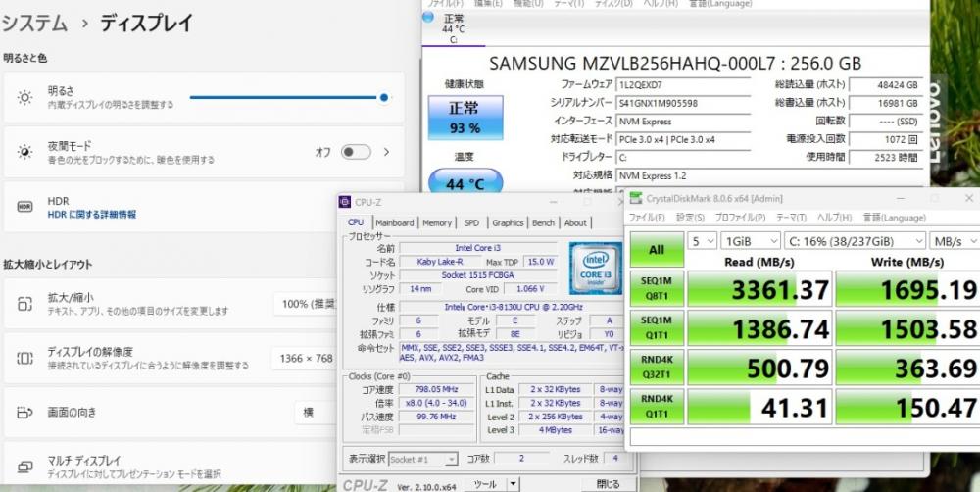Open the 1366 × 768 resolution dropdown
This screenshot has height=492, width=980.
(x=306, y=358)
